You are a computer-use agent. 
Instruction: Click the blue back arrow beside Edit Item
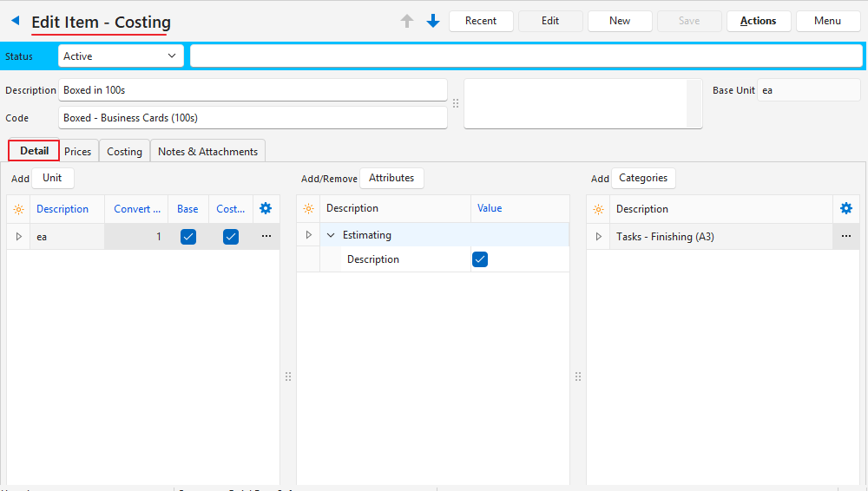pos(16,21)
